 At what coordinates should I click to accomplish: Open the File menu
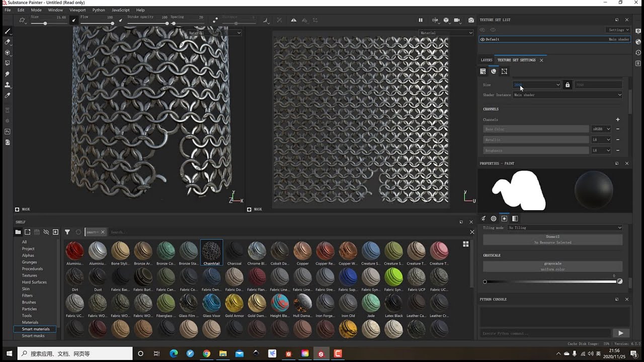8,10
